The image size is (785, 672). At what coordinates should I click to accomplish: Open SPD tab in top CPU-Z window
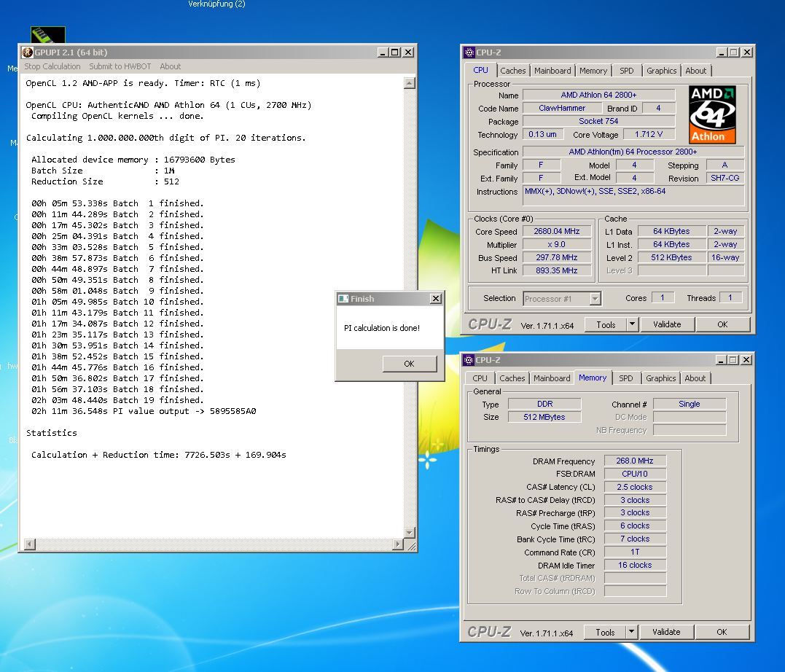(626, 71)
